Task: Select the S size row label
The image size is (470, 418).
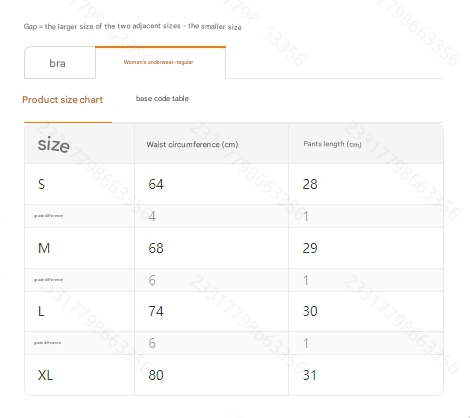Action: (41, 184)
